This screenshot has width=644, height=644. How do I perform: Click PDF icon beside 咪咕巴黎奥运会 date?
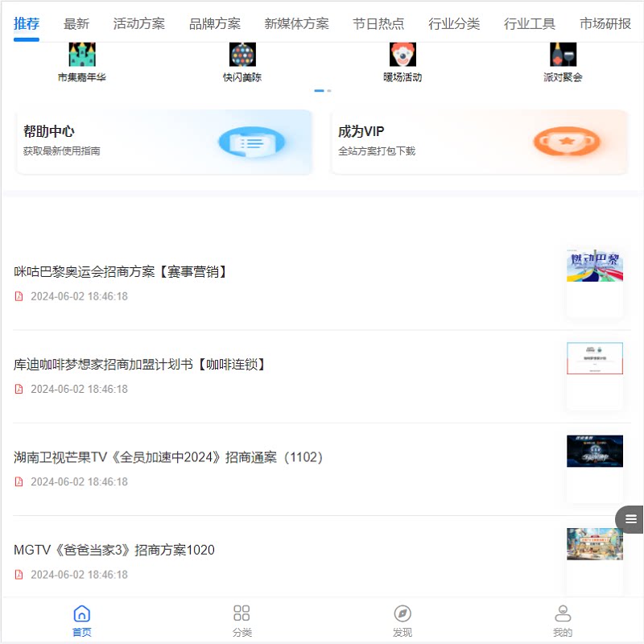pyautogui.click(x=19, y=296)
